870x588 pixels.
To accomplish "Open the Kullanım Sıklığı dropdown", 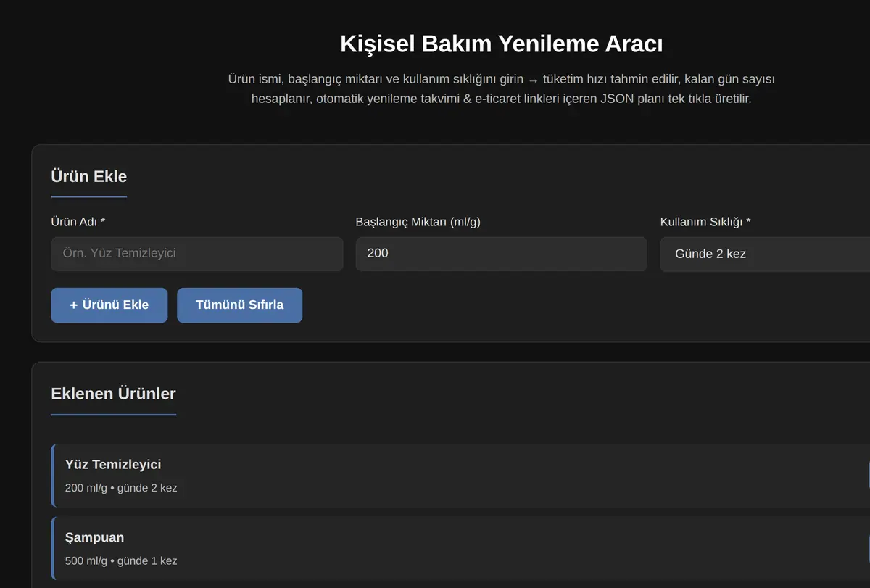I will coord(765,254).
